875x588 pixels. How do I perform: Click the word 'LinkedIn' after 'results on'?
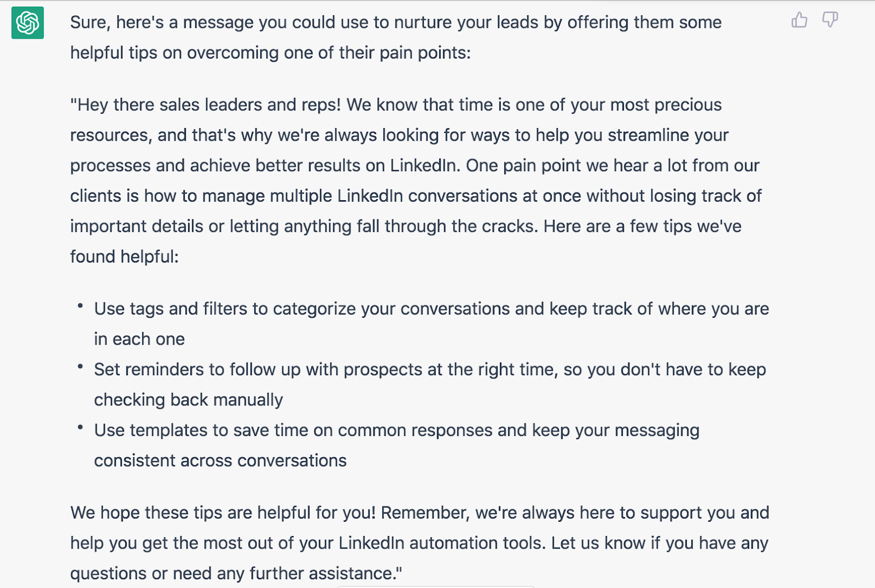tap(423, 166)
